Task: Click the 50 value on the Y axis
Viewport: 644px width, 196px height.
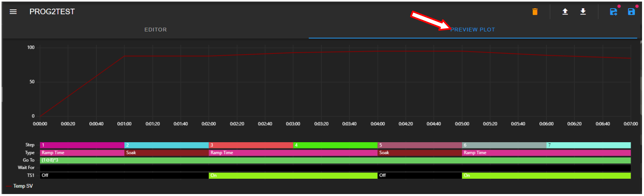Action: pyautogui.click(x=32, y=82)
